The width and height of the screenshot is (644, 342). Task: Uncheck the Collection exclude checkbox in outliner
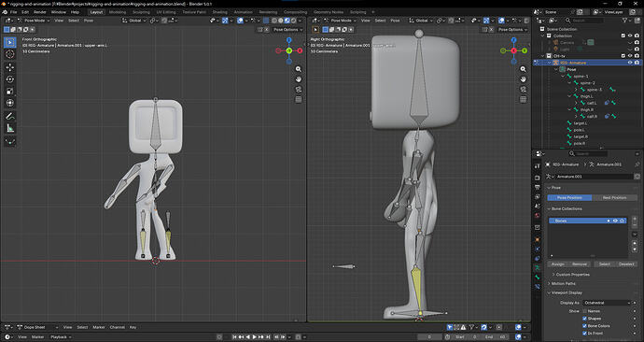(623, 36)
